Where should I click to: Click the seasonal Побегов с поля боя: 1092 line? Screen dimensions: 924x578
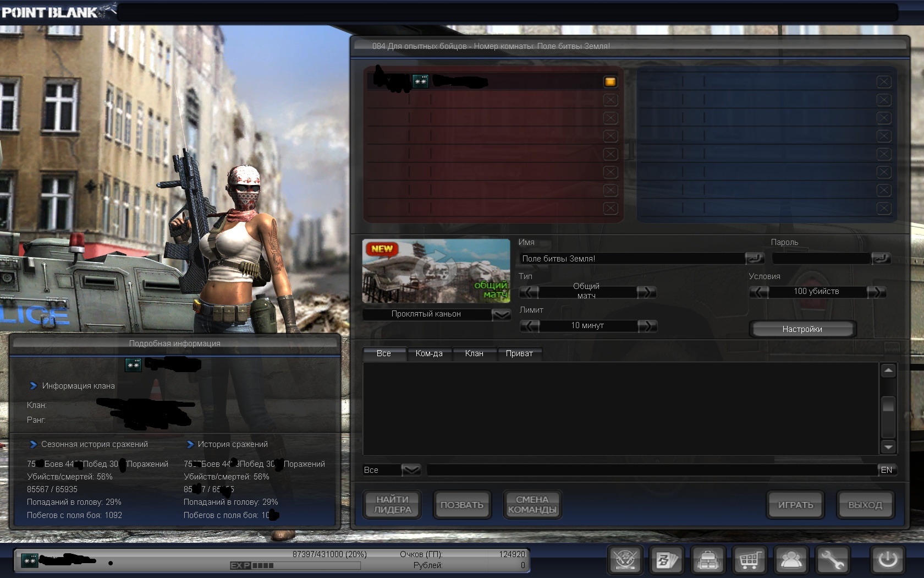coord(74,515)
